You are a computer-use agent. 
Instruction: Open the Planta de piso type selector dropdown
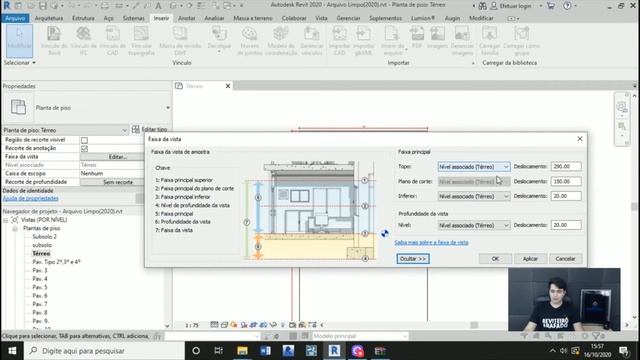pyautogui.click(x=168, y=108)
